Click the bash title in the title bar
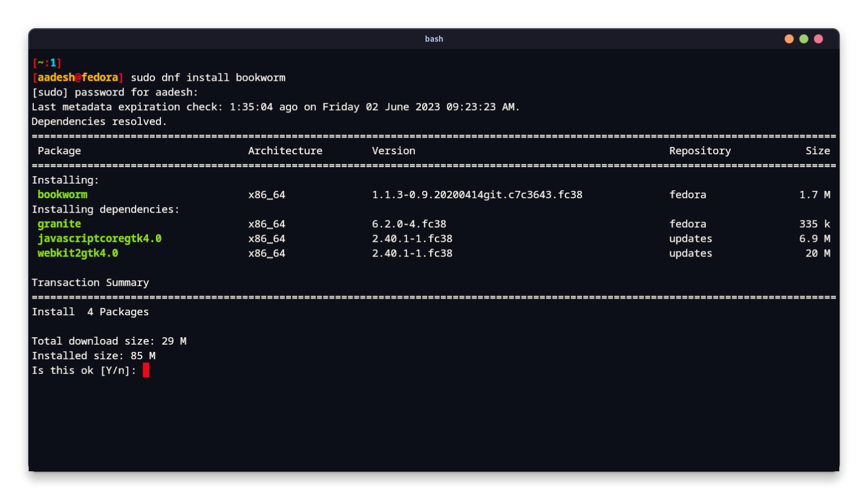 coord(434,38)
